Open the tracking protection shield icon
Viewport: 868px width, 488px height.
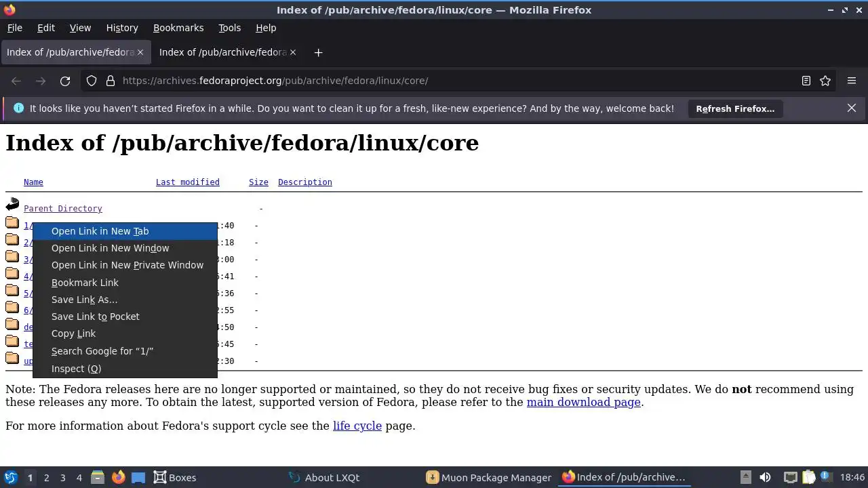(92, 81)
